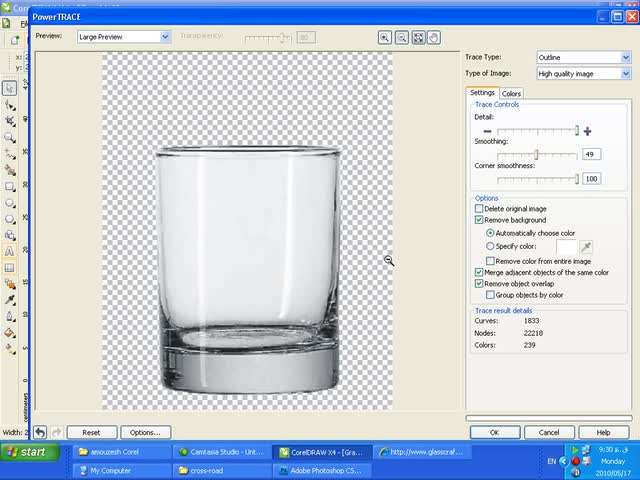The width and height of the screenshot is (640, 480).
Task: Select the CorelDRAW Text tool
Action: coord(9,251)
